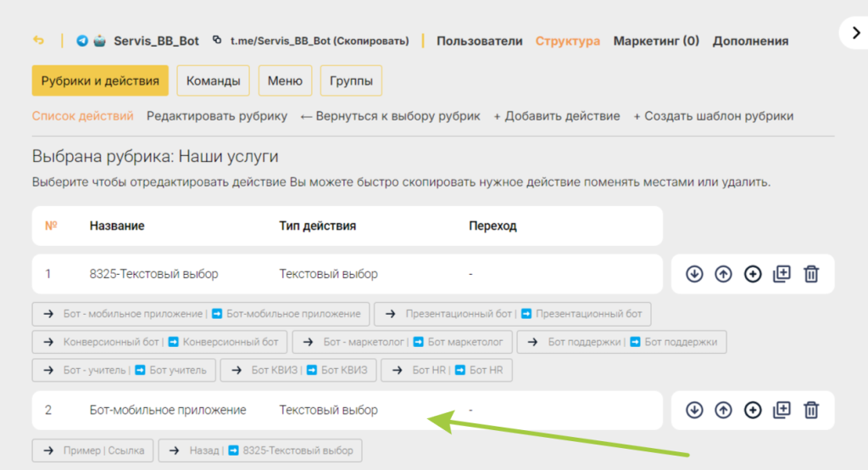The width and height of the screenshot is (868, 470).
Task: Click the Тип действия column header
Action: click(x=317, y=227)
